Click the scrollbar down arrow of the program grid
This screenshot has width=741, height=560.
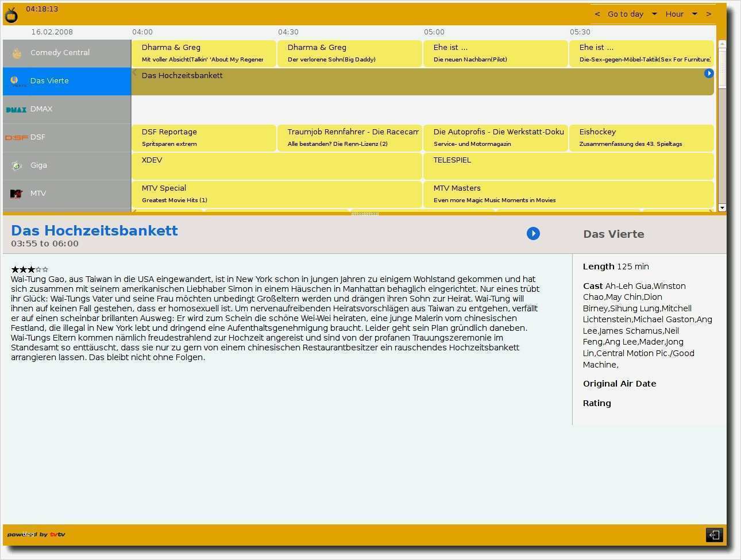click(x=722, y=207)
